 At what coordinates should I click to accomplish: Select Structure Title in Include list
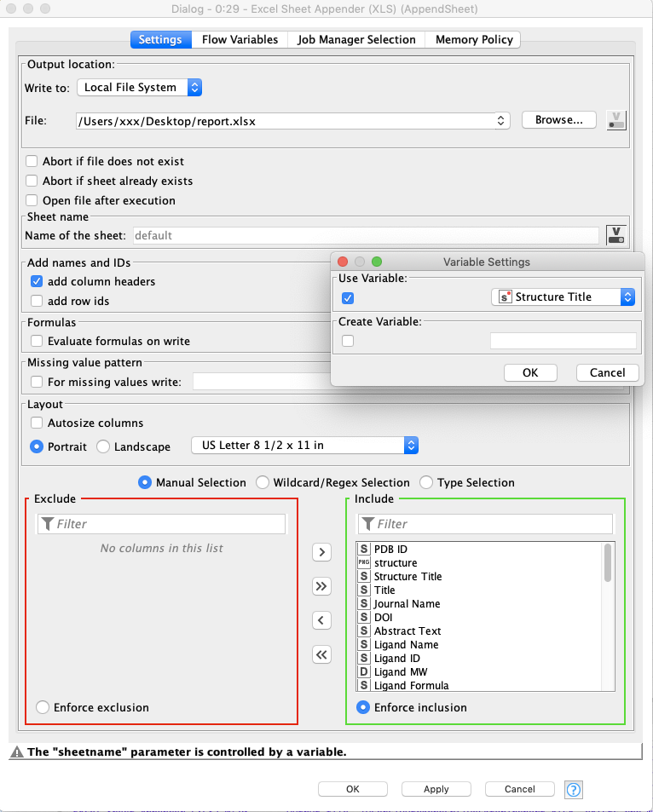(x=407, y=576)
